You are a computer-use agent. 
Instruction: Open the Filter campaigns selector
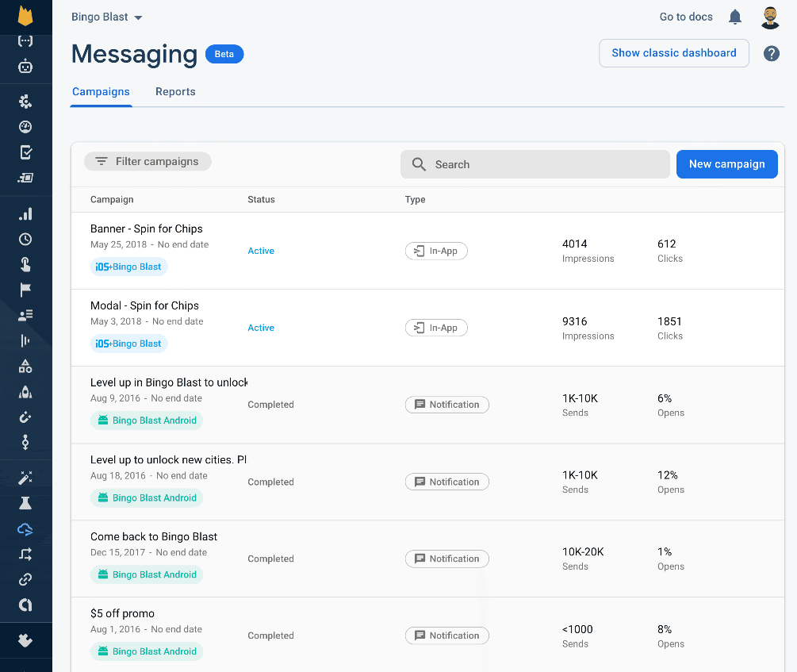(148, 162)
